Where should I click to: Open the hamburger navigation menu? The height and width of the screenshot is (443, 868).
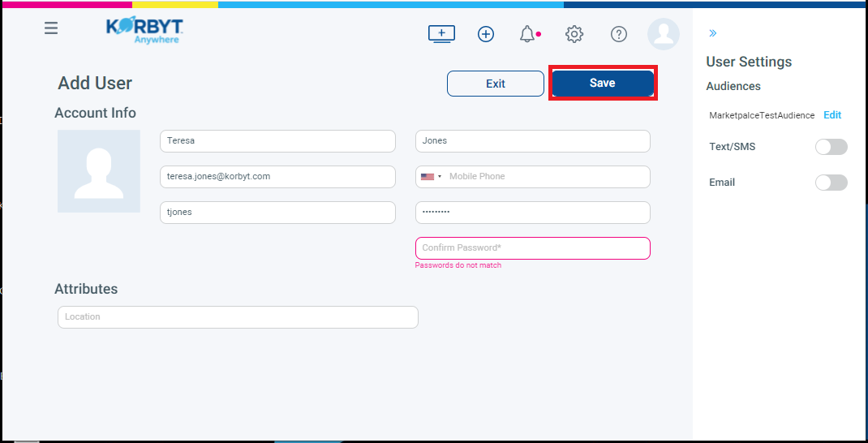[x=51, y=28]
